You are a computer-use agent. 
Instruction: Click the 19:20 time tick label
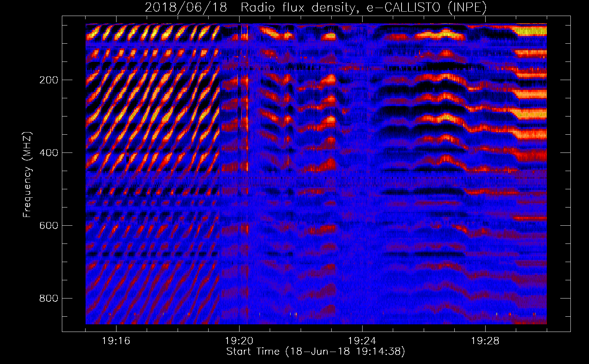(239, 341)
